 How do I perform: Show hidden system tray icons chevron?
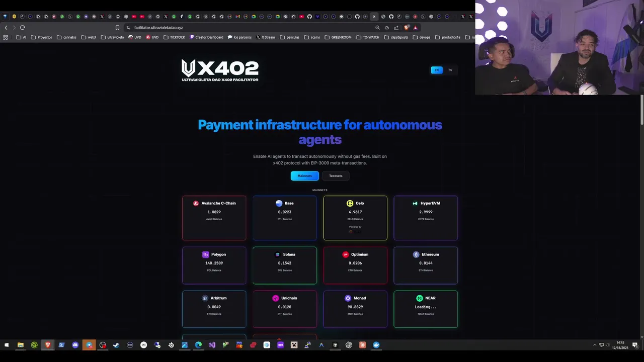[x=595, y=345]
